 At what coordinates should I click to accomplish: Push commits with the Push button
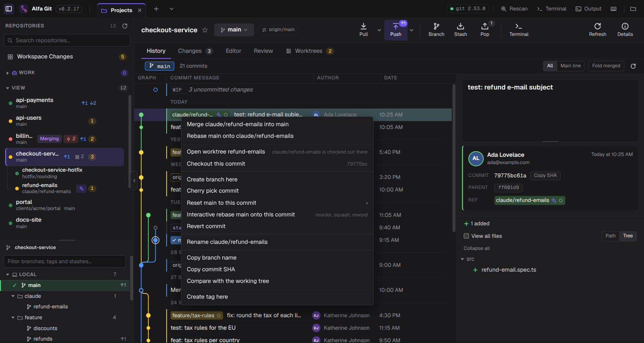pos(396,30)
